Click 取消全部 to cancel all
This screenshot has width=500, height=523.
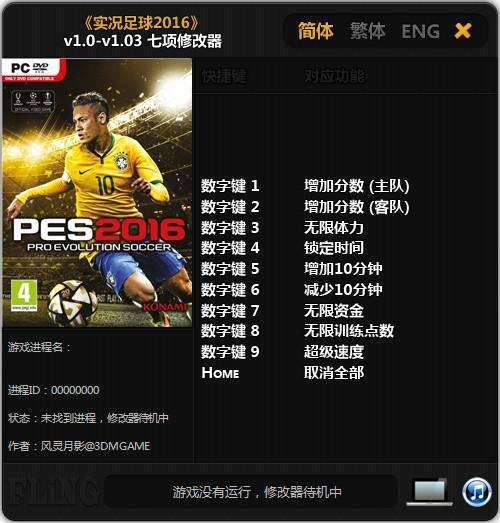334,373
